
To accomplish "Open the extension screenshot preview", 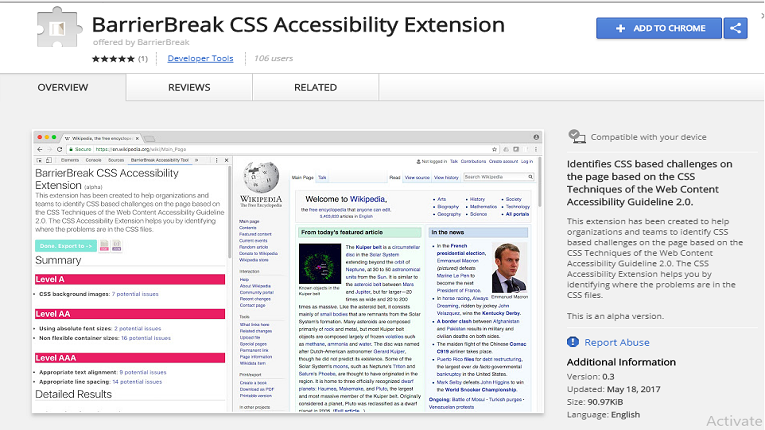I will tap(288, 272).
